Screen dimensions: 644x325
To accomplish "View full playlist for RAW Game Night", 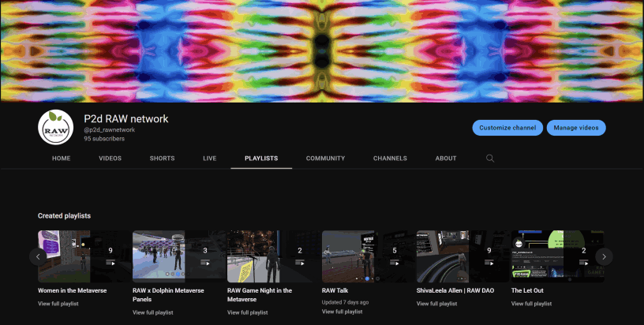I will [x=248, y=312].
